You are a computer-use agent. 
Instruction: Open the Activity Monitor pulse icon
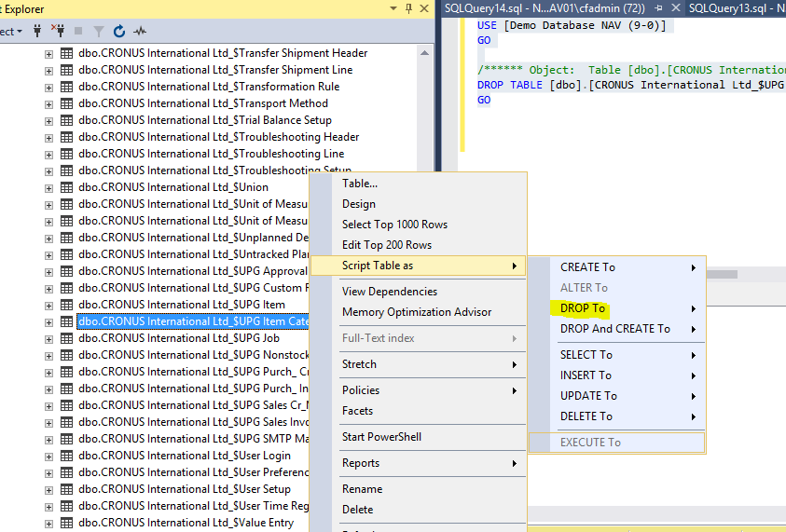click(x=140, y=31)
